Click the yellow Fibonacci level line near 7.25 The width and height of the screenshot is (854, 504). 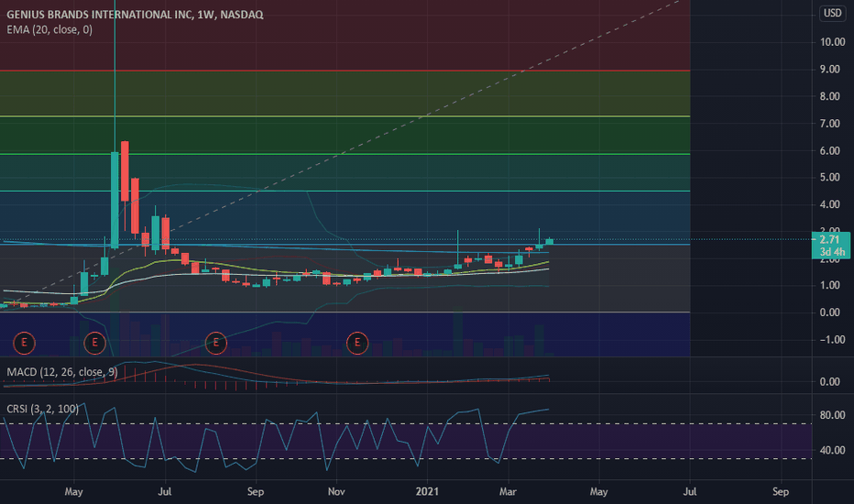(x=345, y=116)
